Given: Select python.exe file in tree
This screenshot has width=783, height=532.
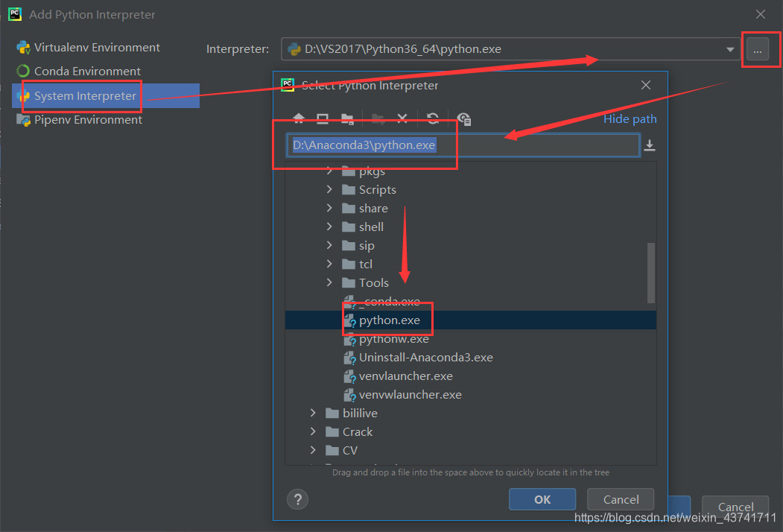Looking at the screenshot, I should coord(470,320).
